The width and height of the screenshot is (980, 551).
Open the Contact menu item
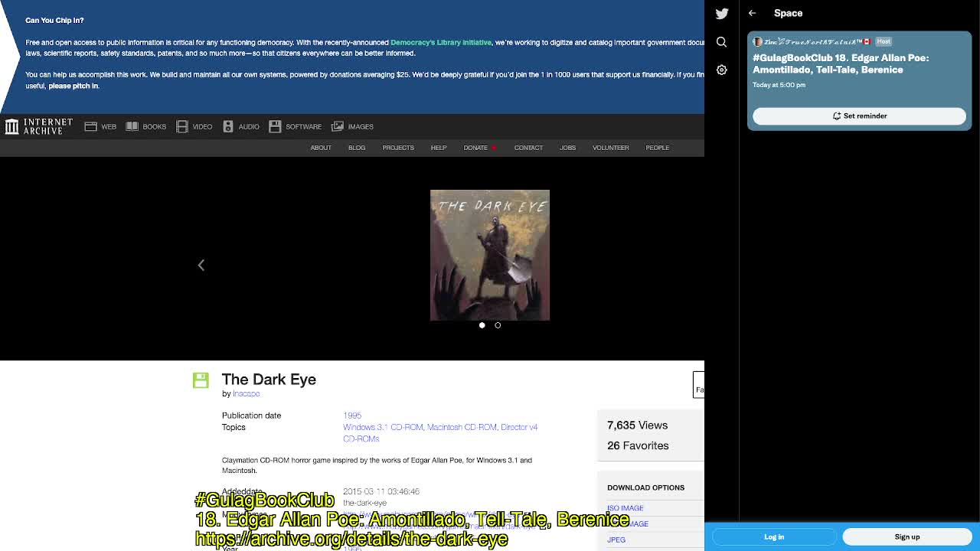(x=528, y=148)
